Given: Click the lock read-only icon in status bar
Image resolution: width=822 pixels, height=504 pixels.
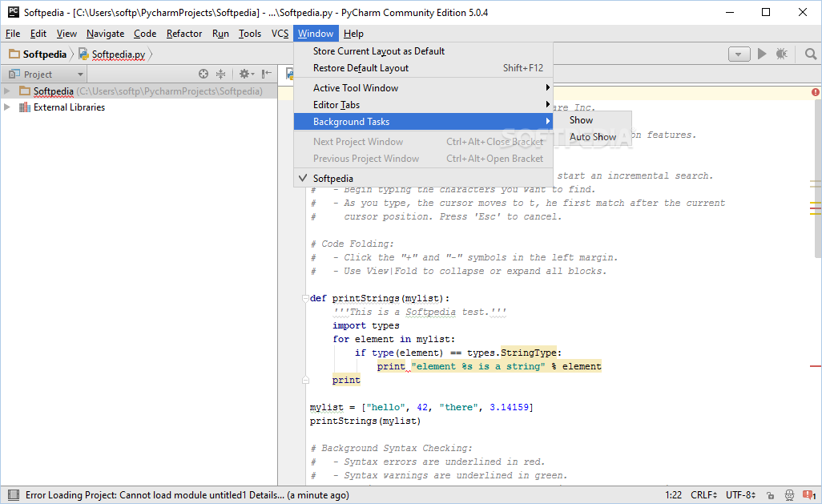Looking at the screenshot, I should pyautogui.click(x=770, y=495).
